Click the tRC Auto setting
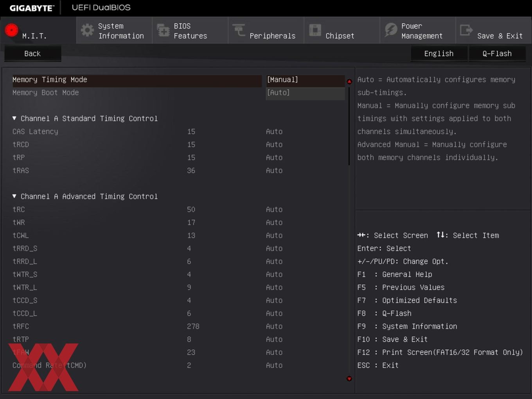The height and width of the screenshot is (399, 532). pos(274,209)
